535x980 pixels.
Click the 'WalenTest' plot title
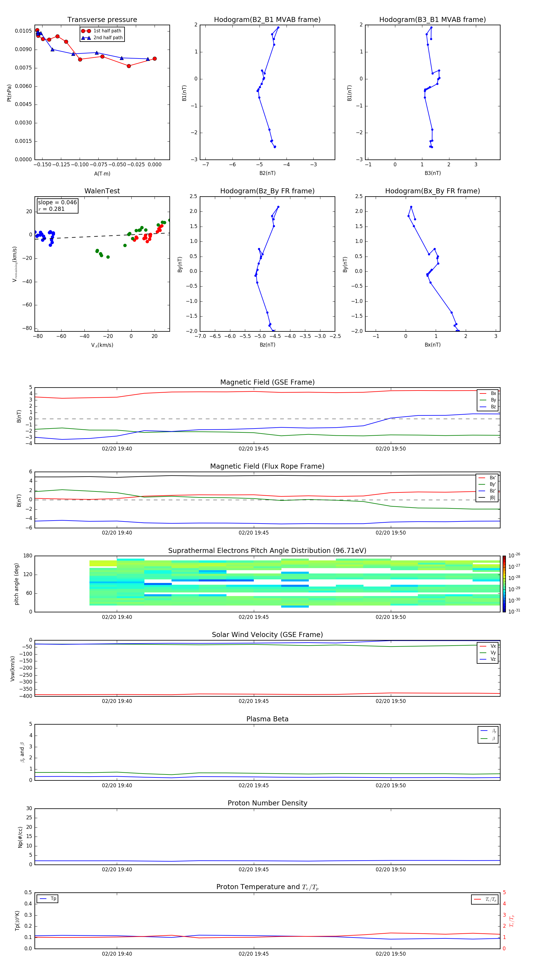tap(102, 191)
